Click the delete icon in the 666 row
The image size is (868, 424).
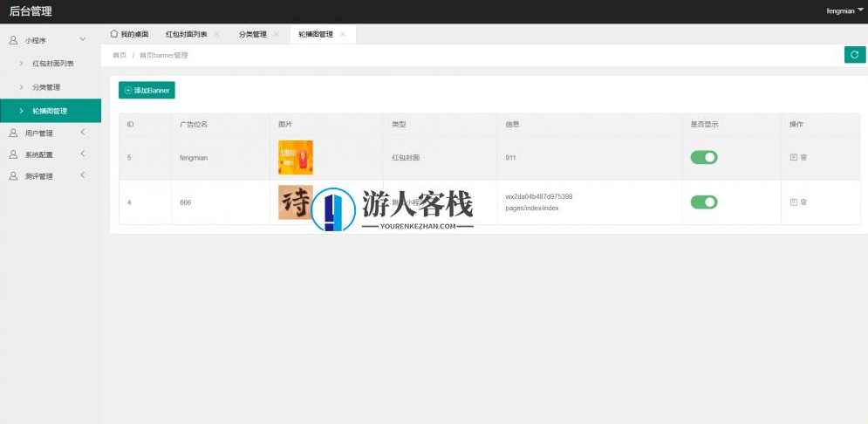click(x=803, y=202)
